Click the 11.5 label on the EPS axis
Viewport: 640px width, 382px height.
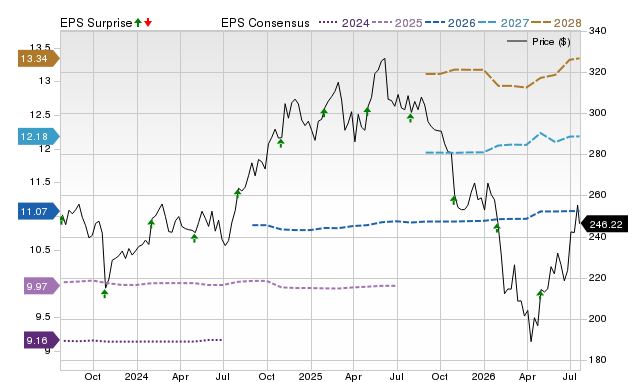coord(40,182)
